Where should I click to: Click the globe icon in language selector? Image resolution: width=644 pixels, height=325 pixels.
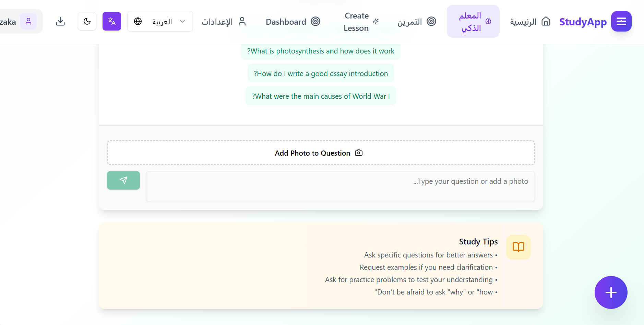[x=138, y=21]
